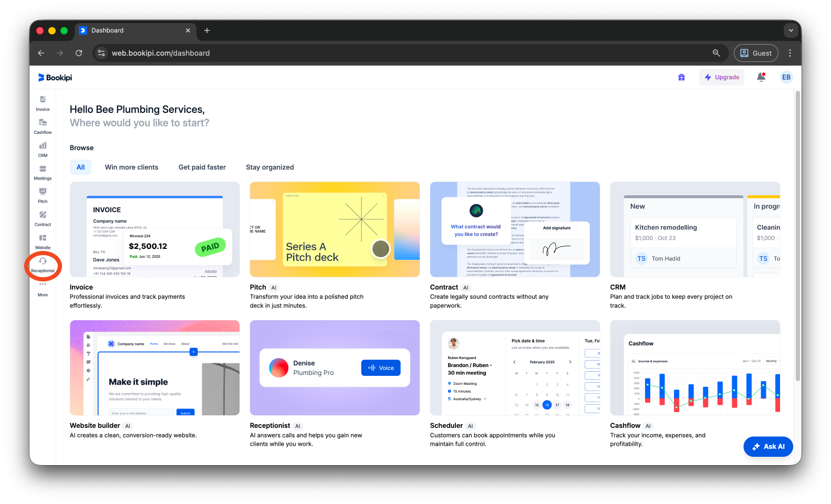Open the CRM kanban card thumbnail
The height and width of the screenshot is (504, 831).
pos(695,229)
